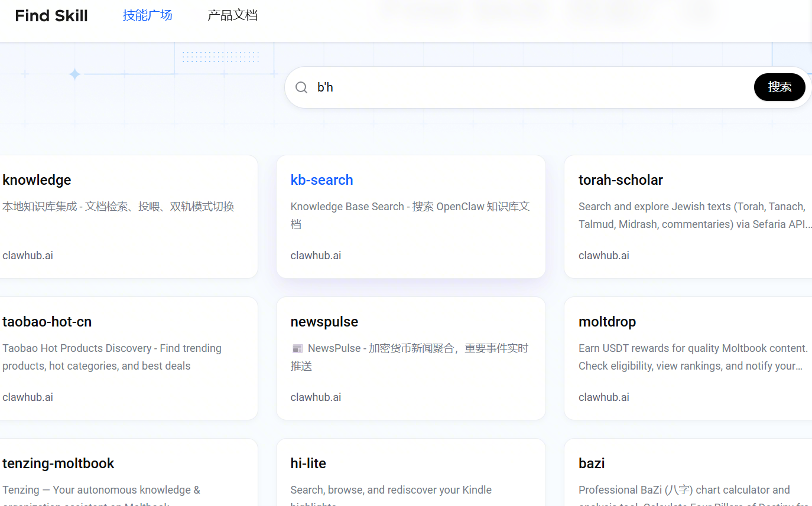
Task: Open the newspulse skill title
Action: tap(324, 322)
